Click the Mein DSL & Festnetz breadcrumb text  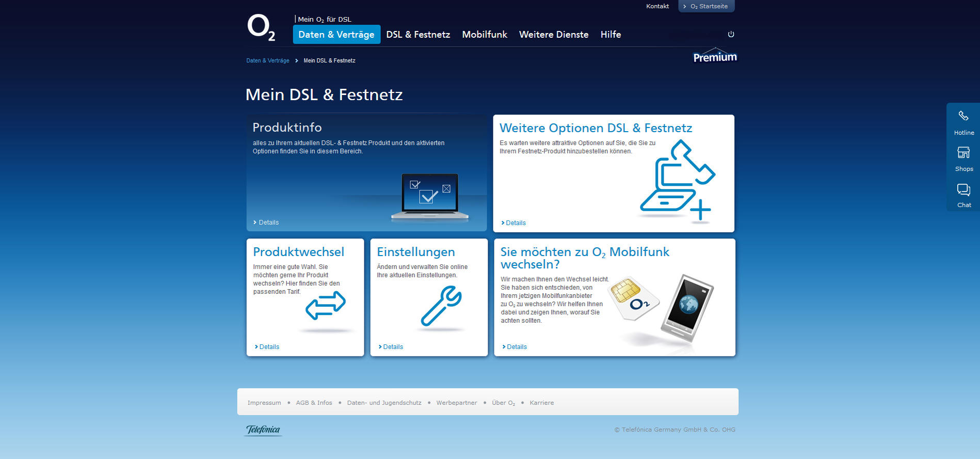329,60
